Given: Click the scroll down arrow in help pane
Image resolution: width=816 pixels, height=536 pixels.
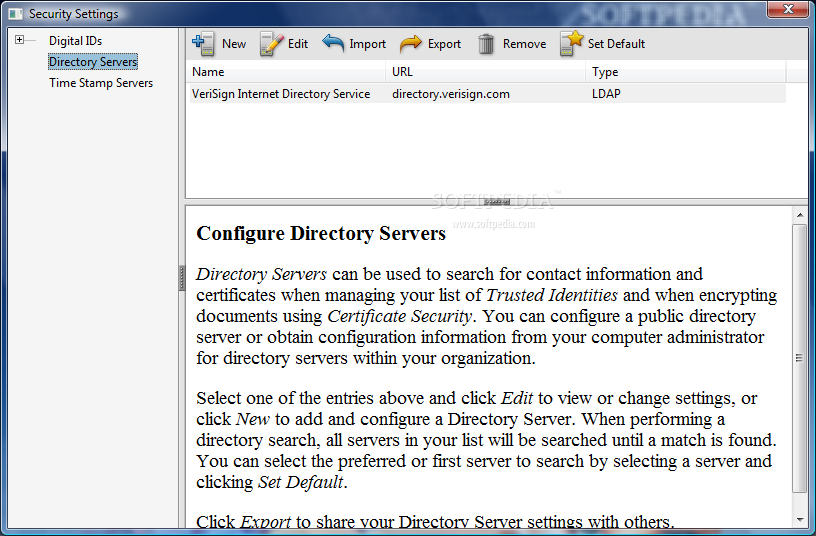Looking at the screenshot, I should (x=799, y=520).
